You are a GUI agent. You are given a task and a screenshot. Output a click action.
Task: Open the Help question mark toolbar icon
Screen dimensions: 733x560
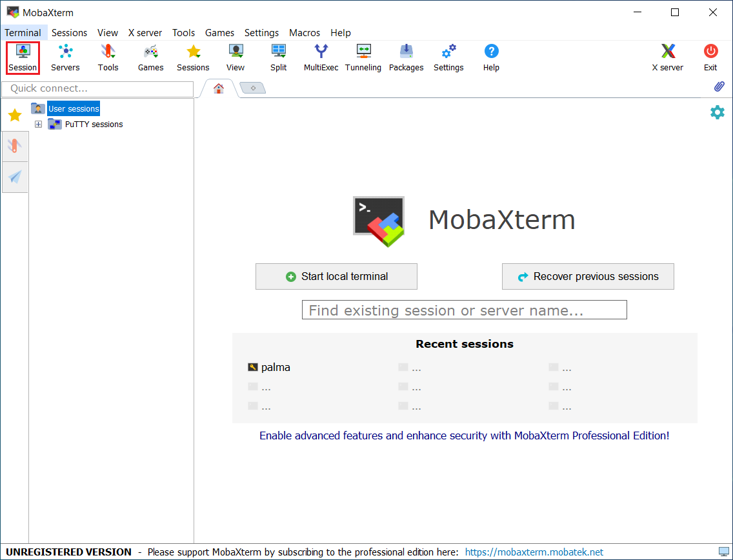(491, 58)
